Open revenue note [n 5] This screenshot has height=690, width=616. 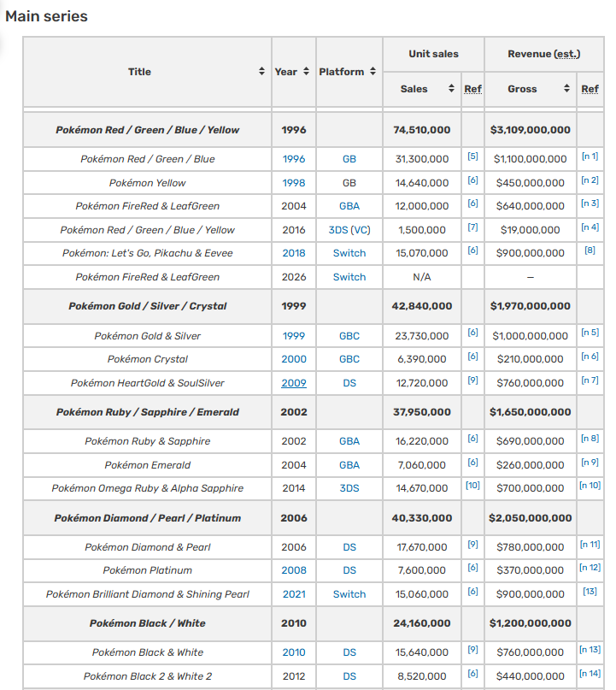click(590, 333)
